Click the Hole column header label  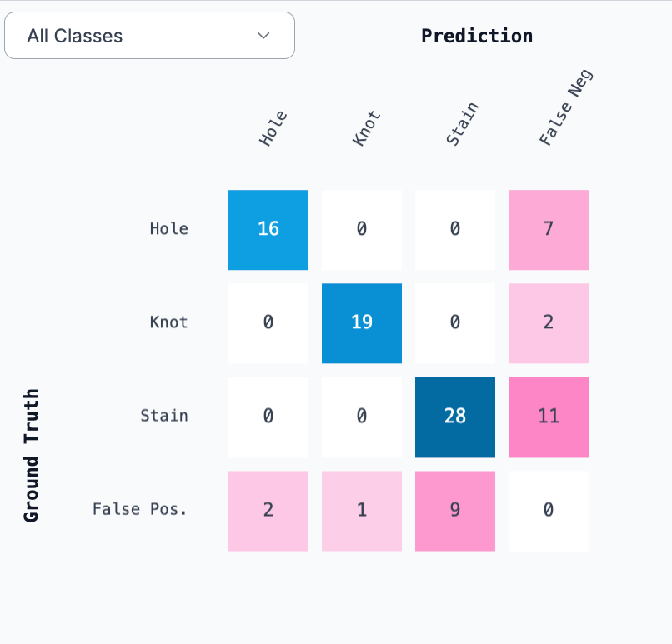click(x=273, y=128)
